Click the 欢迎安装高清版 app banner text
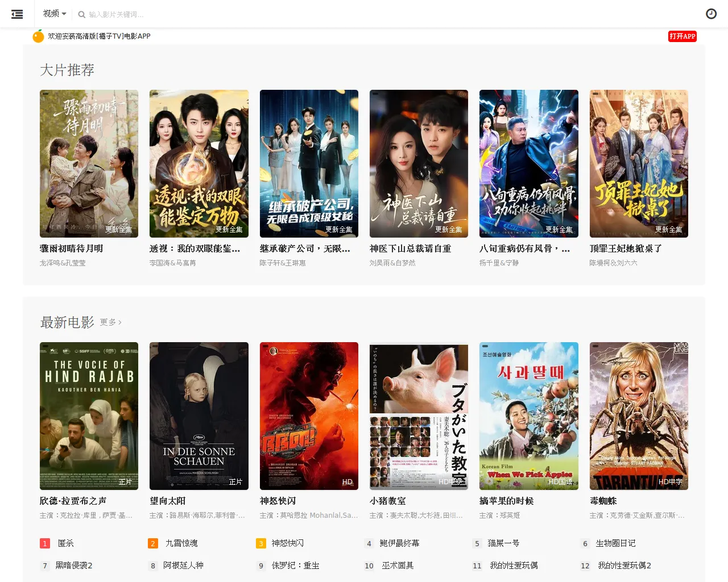 pyautogui.click(x=99, y=36)
